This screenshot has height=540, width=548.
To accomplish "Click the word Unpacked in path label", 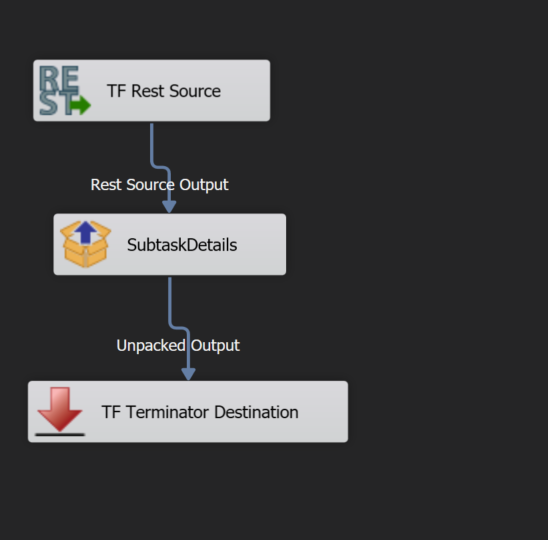I will click(151, 346).
